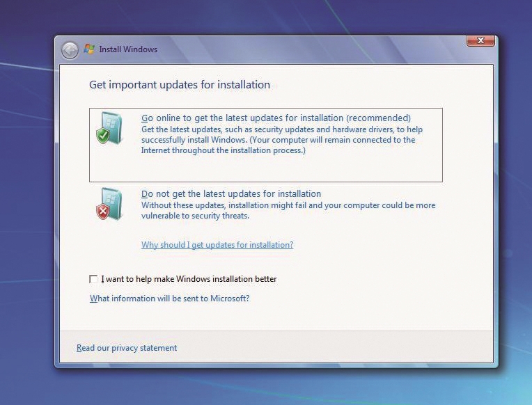The image size is (532, 405).
Task: Open Why should I get updates link
Action: [x=217, y=245]
